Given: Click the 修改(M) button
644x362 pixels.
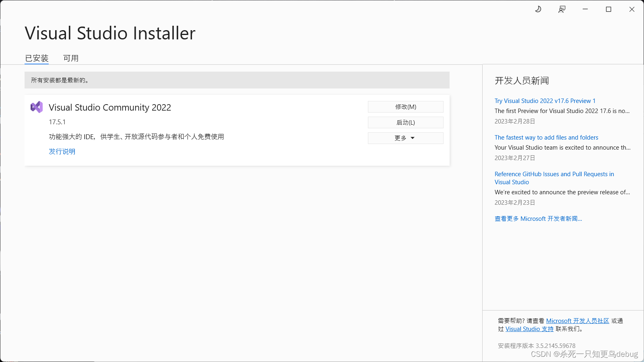Looking at the screenshot, I should point(406,107).
